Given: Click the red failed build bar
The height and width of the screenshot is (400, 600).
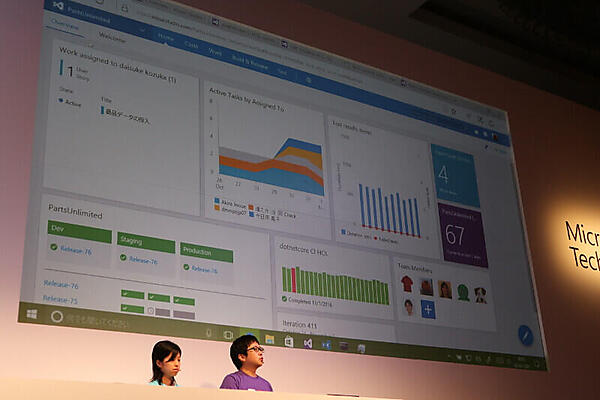Looking at the screenshot, I should (x=293, y=280).
